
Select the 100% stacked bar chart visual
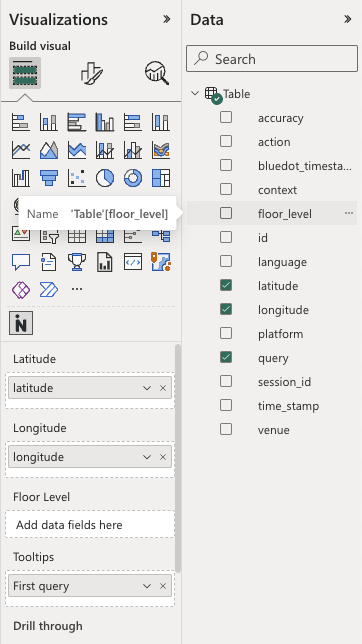[133, 122]
